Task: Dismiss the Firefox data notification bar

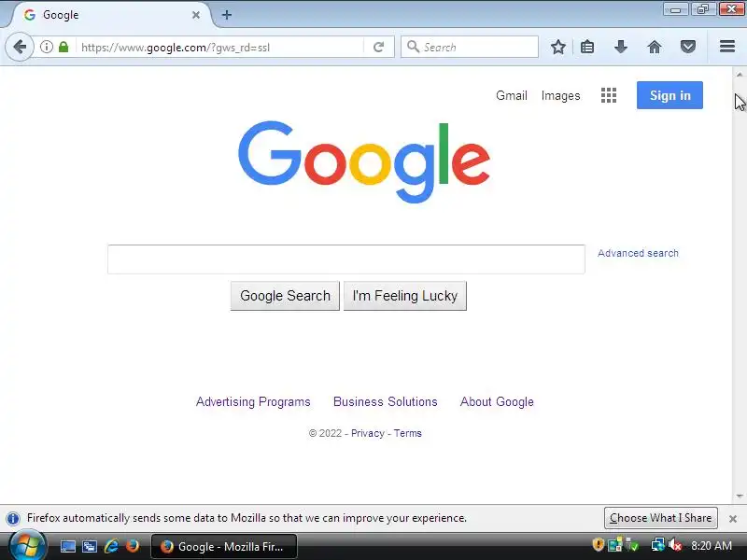Action: (x=733, y=519)
